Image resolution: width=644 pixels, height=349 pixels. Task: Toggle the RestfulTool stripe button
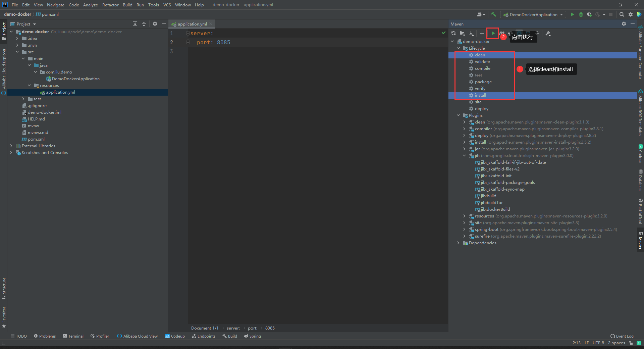tap(640, 211)
